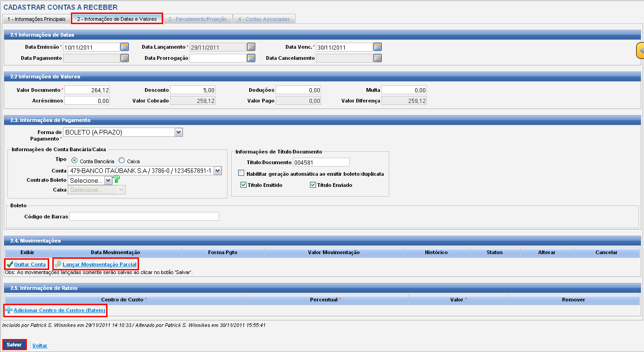This screenshot has height=352, width=644.
Task: Open the Contrato Boleto dropdown
Action: (x=90, y=180)
